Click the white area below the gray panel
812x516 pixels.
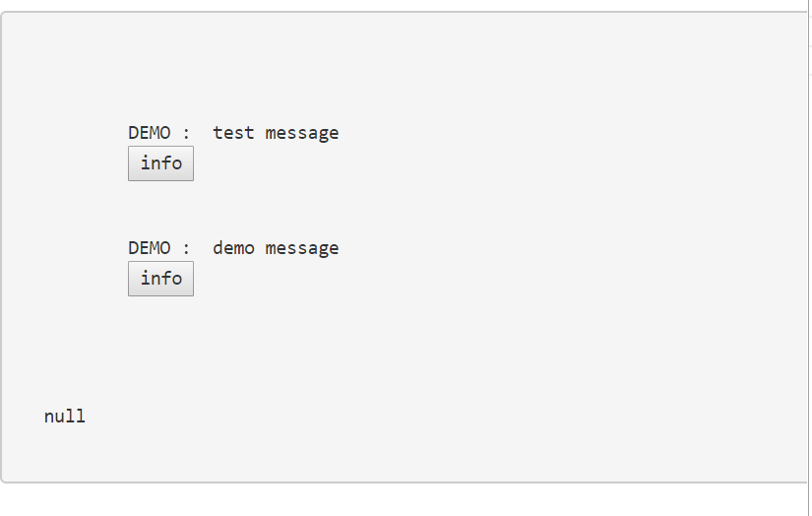(x=394, y=500)
